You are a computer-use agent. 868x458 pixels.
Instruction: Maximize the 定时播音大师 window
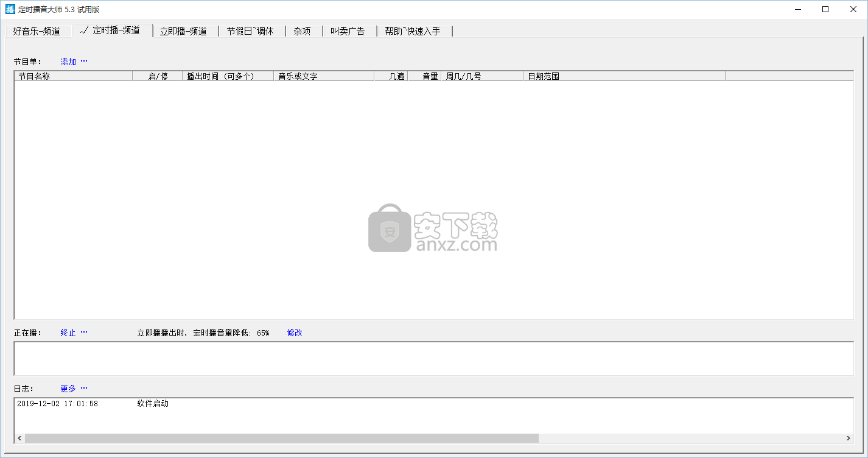(825, 9)
